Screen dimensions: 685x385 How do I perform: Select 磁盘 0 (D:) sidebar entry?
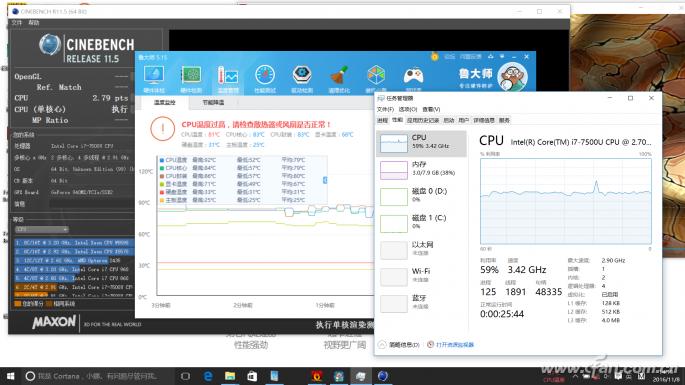(421, 197)
